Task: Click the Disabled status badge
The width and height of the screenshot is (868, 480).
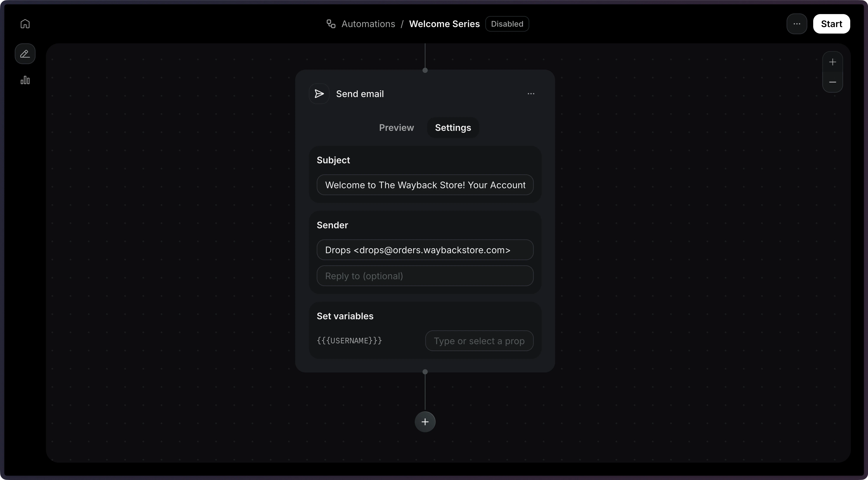Action: coord(507,24)
